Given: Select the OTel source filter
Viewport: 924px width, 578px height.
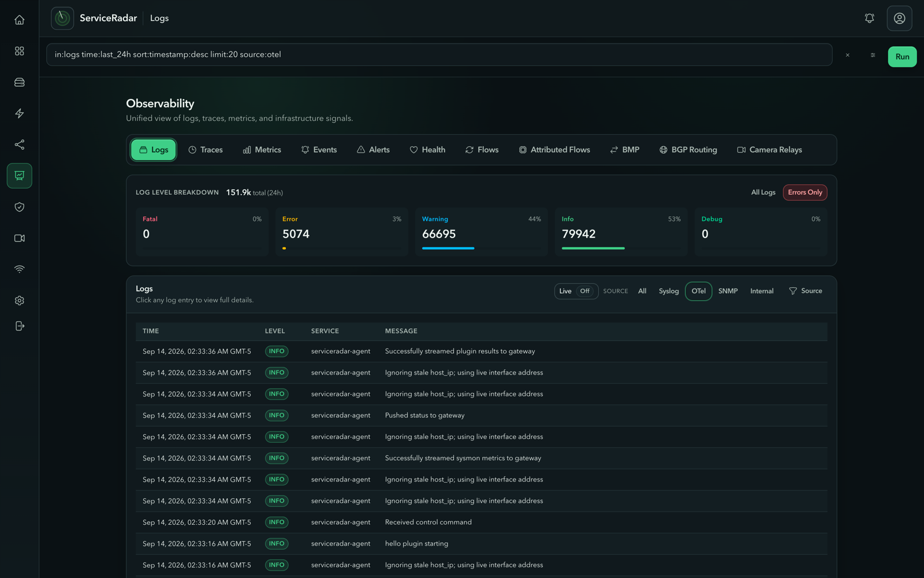Looking at the screenshot, I should pyautogui.click(x=698, y=291).
